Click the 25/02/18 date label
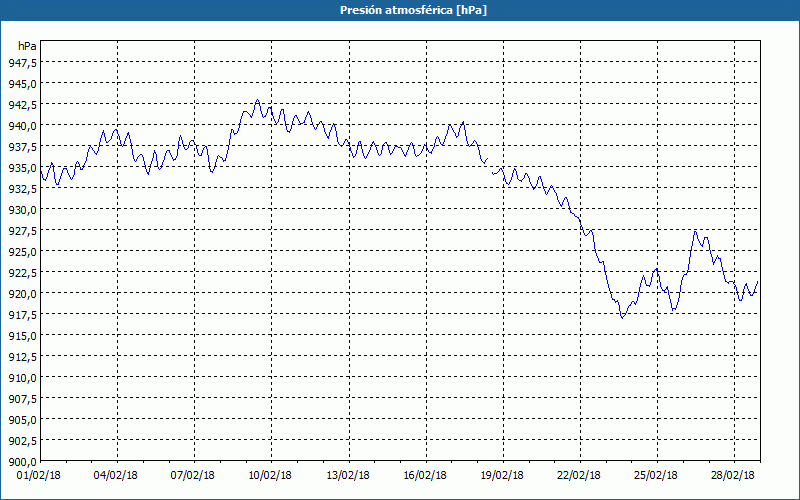 (x=656, y=475)
